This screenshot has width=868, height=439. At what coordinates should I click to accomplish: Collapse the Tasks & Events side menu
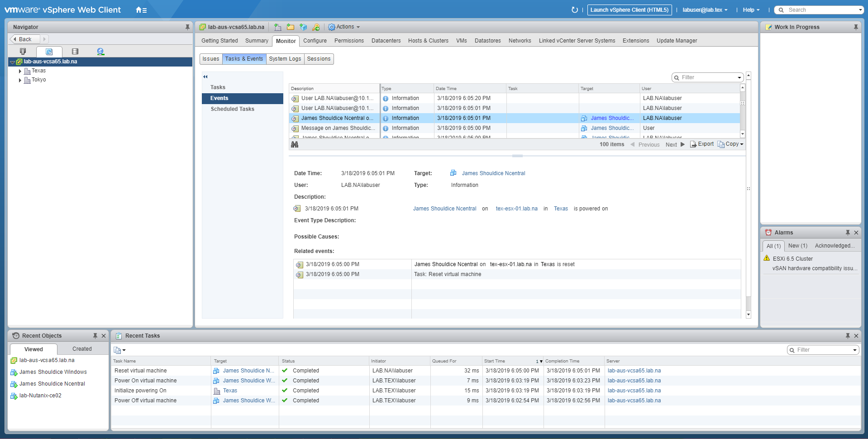[x=205, y=77]
